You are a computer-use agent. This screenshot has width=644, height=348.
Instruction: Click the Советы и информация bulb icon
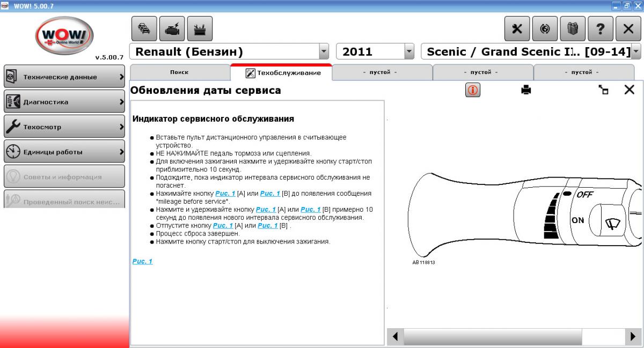pos(13,177)
